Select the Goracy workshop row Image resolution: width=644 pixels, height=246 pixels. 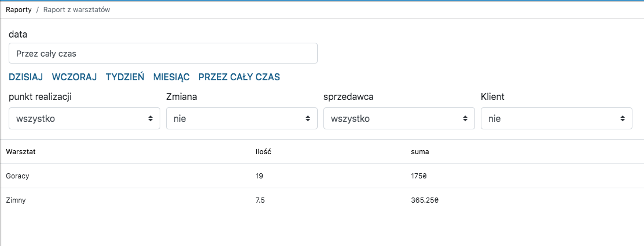click(x=17, y=176)
